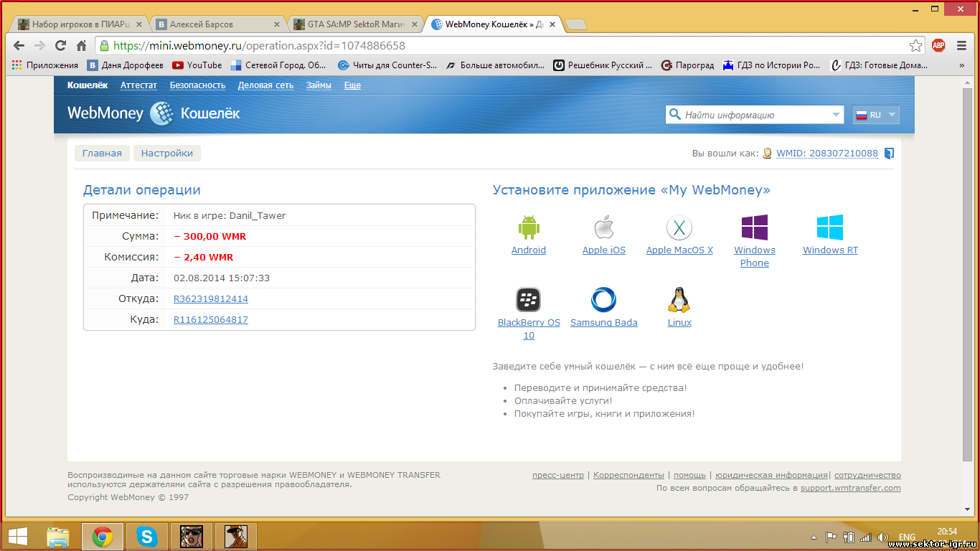Click the commission value 2,40 WMR
Viewport: 980px width, 551px height.
point(204,257)
